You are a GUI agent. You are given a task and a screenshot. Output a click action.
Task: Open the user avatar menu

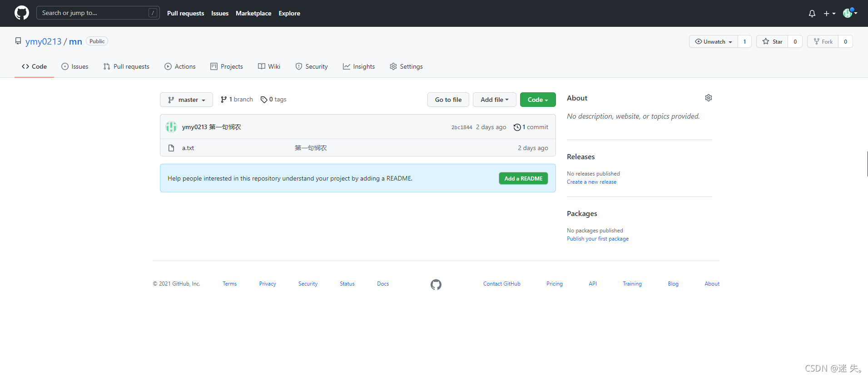pos(850,13)
